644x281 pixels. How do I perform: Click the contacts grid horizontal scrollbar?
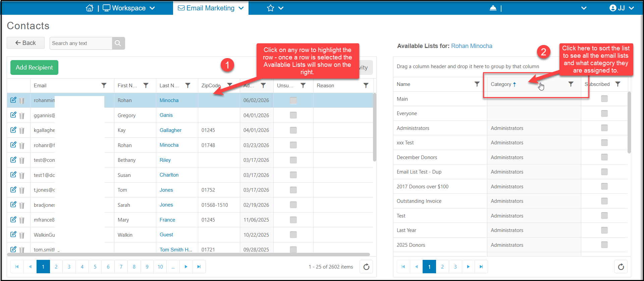(189, 254)
